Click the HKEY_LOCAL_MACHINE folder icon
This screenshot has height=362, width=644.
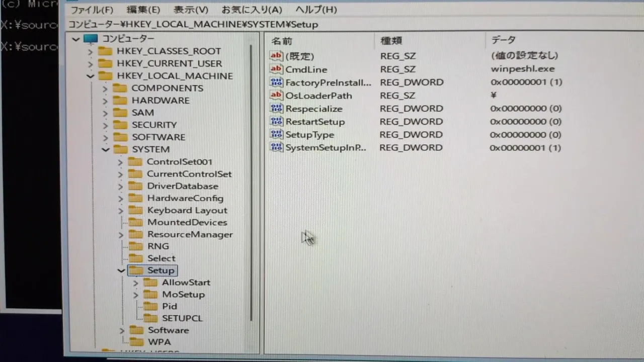pos(105,76)
